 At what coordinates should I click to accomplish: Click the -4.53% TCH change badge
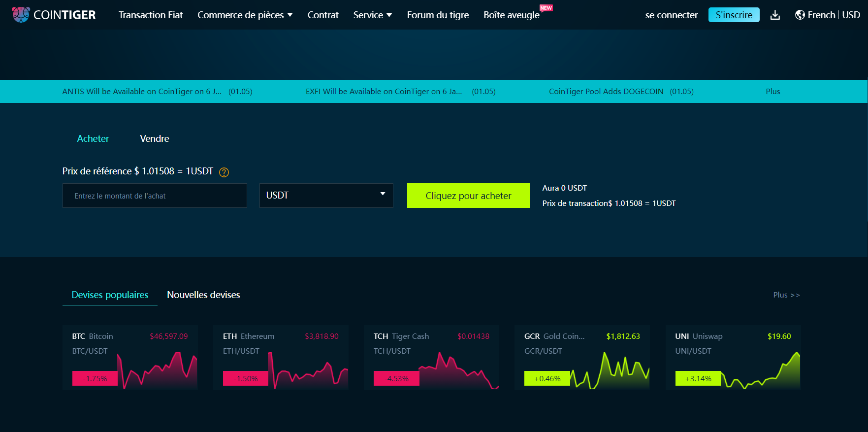click(396, 378)
